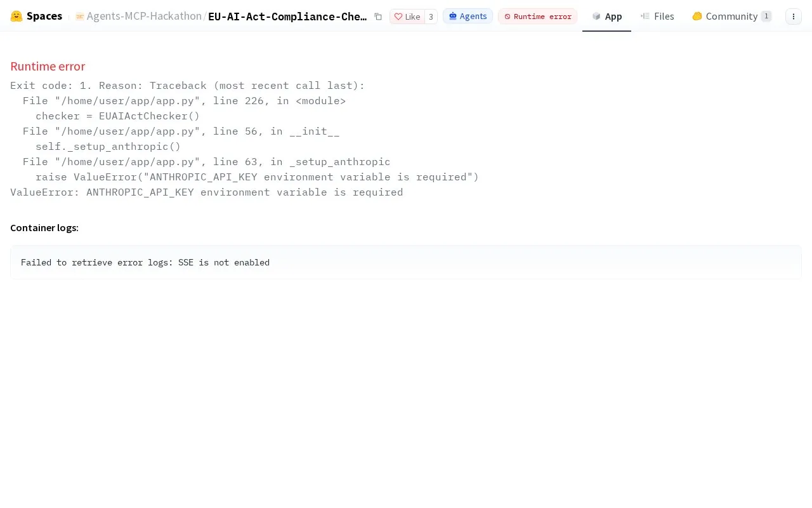This screenshot has width=812, height=508.
Task: Click the red Runtime error heading
Action: (48, 66)
